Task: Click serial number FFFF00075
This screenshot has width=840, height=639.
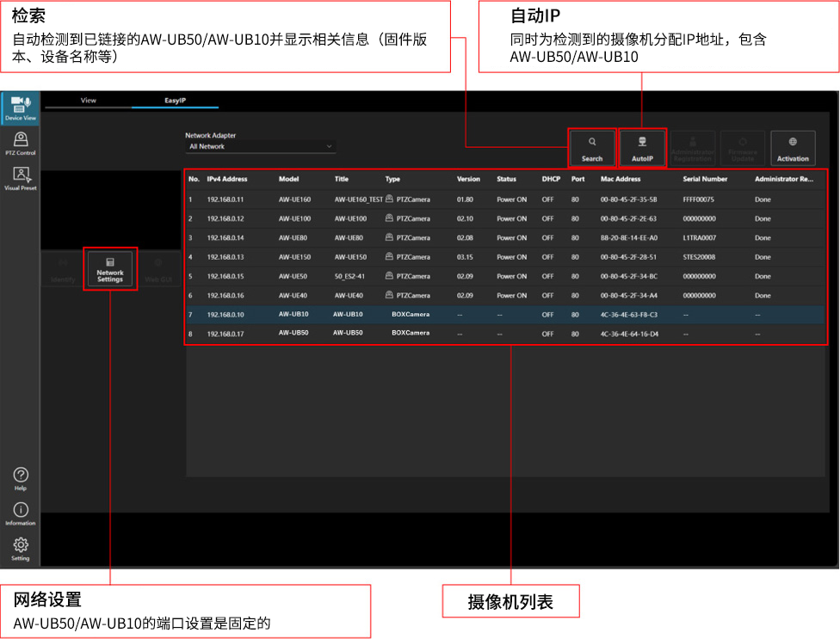Action: pos(699,199)
